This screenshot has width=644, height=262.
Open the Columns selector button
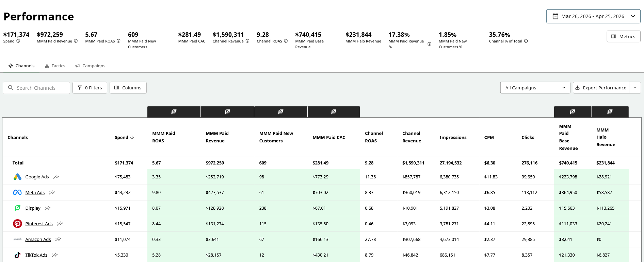(x=128, y=88)
